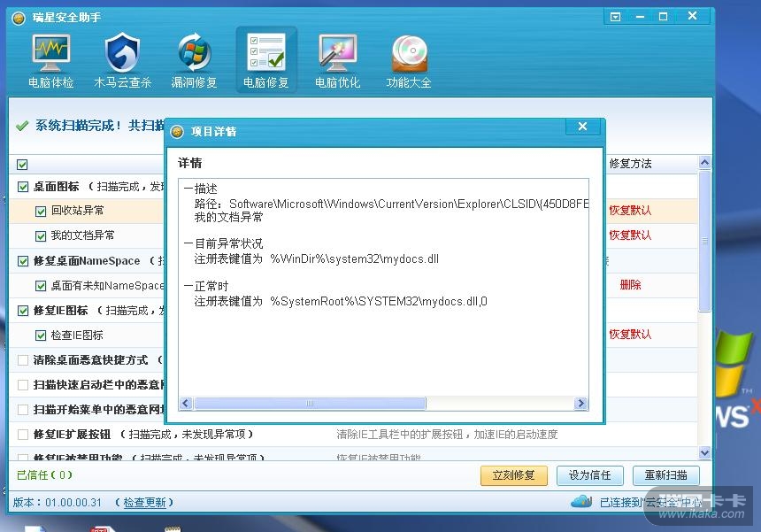Click the 项目详情 dialog logo icon
Viewport: 761px width, 532px height.
(177, 132)
